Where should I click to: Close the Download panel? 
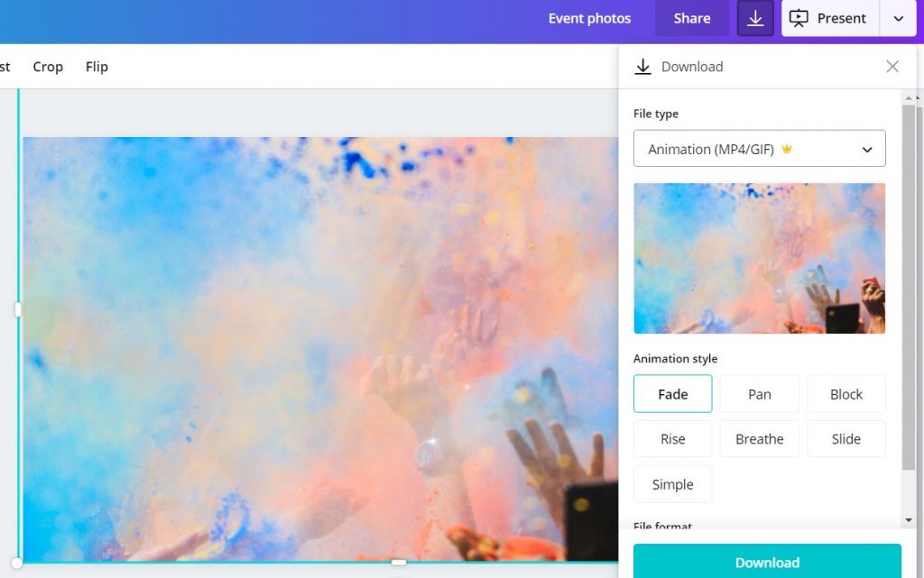pos(892,67)
